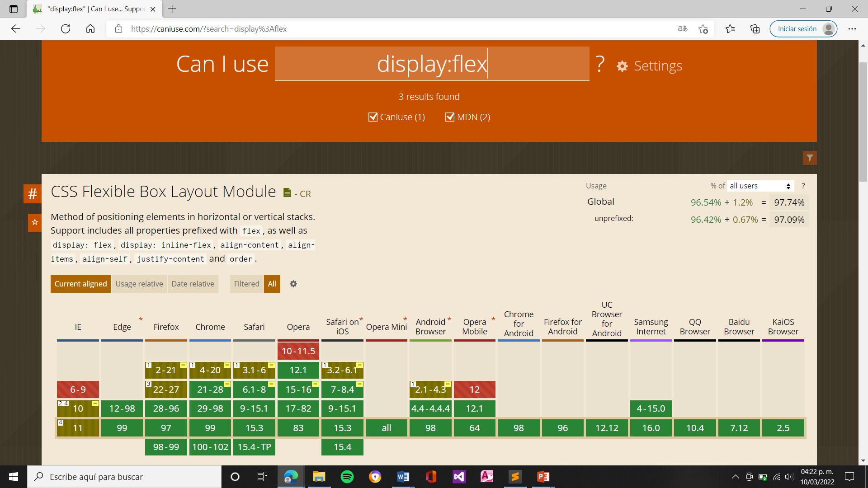Select the display:flex browser tab

point(94,9)
